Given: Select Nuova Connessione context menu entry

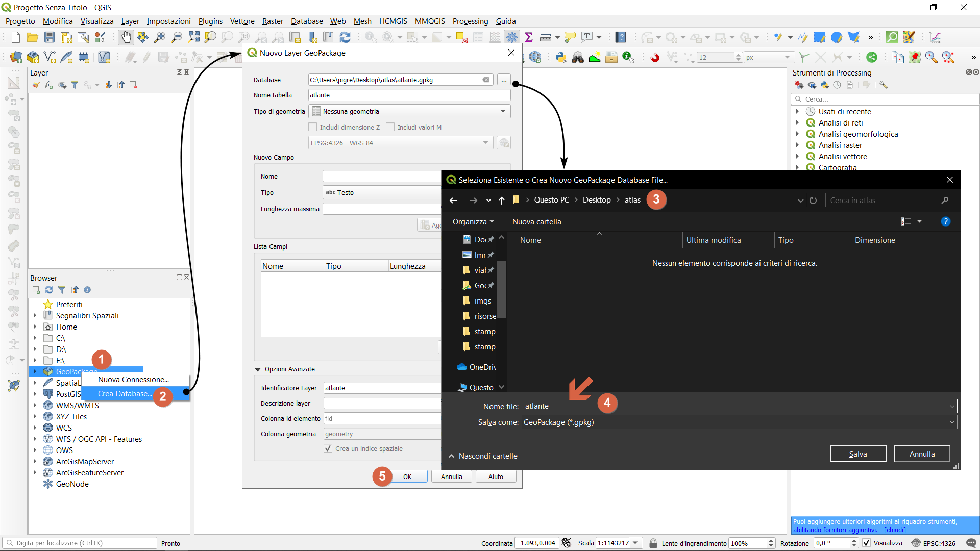Looking at the screenshot, I should click(x=133, y=379).
